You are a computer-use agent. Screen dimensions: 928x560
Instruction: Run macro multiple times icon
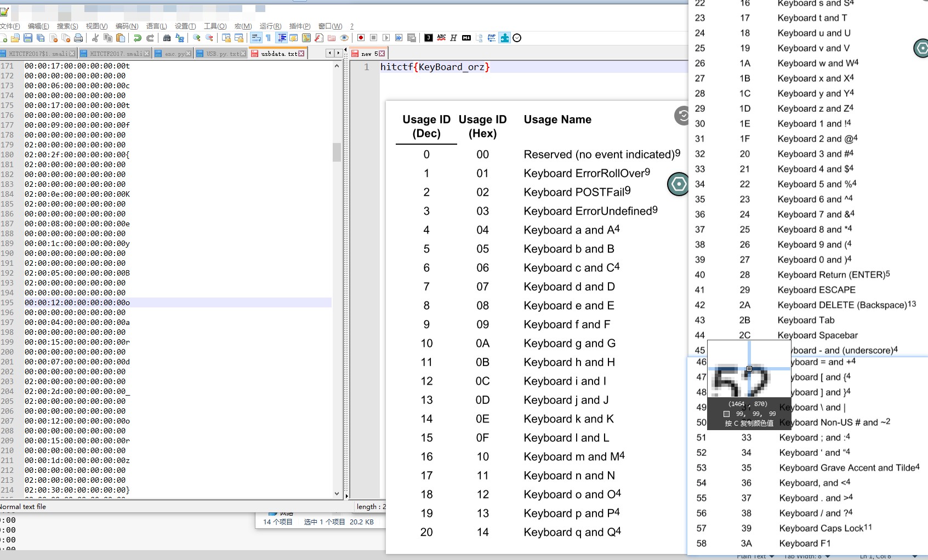click(398, 38)
